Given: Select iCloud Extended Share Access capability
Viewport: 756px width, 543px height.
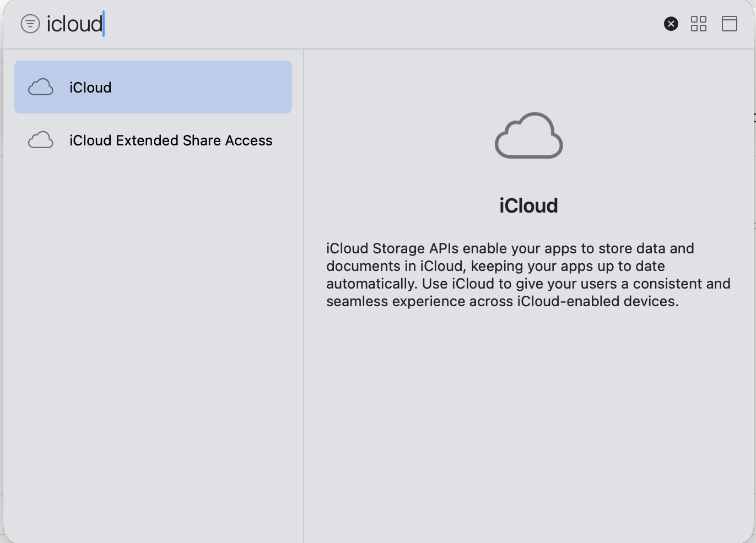Looking at the screenshot, I should point(171,140).
